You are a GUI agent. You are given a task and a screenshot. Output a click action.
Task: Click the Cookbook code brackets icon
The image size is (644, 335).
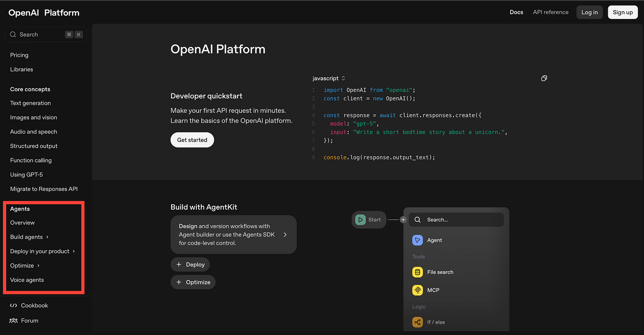pyautogui.click(x=13, y=305)
